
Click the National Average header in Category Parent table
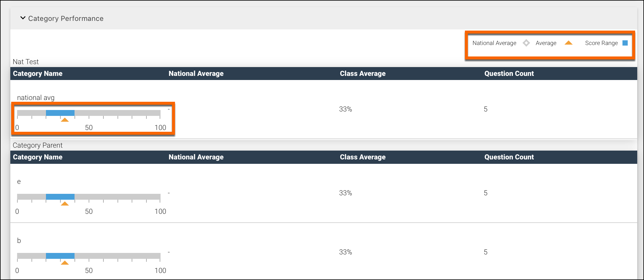coord(196,157)
